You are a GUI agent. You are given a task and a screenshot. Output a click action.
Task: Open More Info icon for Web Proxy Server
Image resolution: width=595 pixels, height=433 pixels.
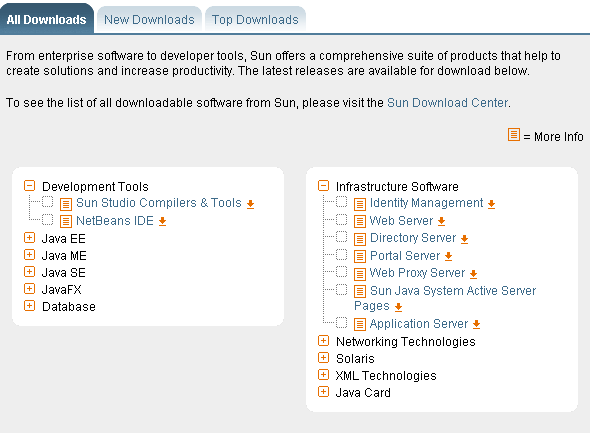[x=360, y=274]
